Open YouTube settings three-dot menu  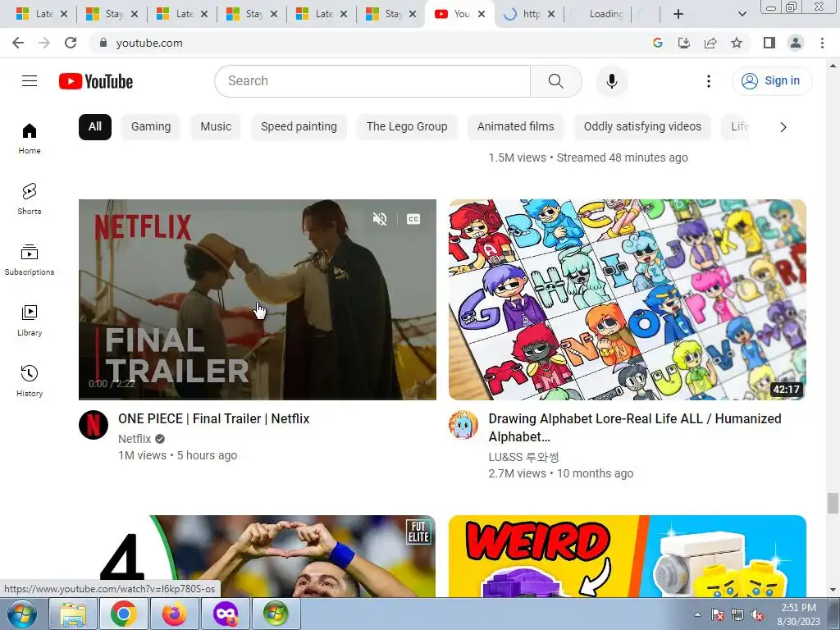pyautogui.click(x=709, y=81)
